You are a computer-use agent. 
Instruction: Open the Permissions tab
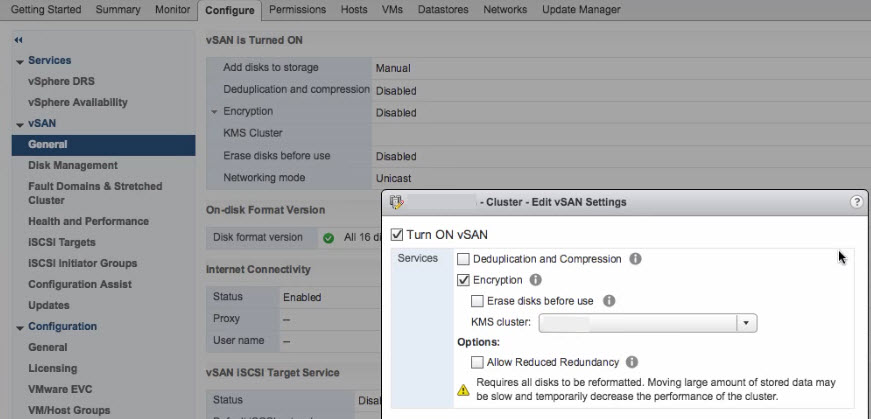(x=297, y=9)
